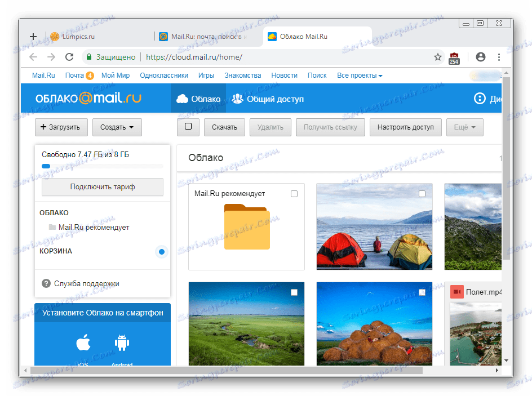Image resolution: width=532 pixels, height=396 pixels.
Task: Open the browser profile avatar icon
Action: pyautogui.click(x=480, y=57)
